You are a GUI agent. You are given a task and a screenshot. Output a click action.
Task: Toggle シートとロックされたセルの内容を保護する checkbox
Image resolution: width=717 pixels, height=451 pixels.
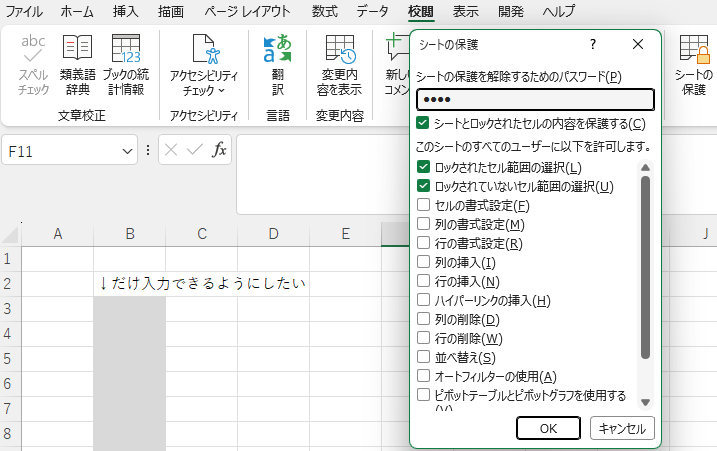tap(423, 123)
